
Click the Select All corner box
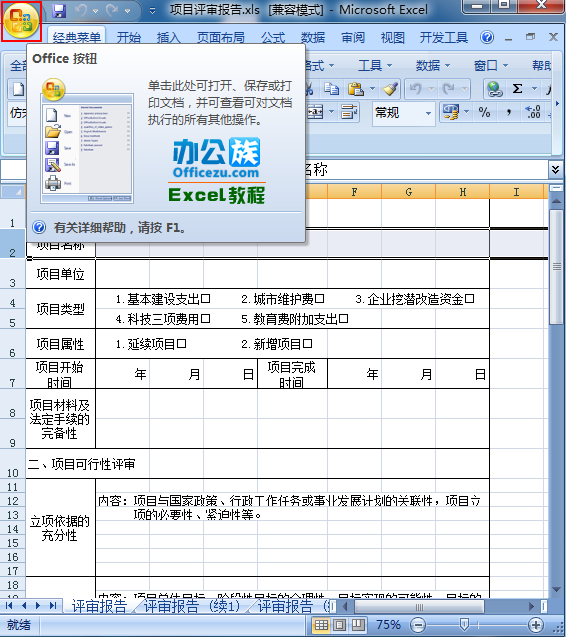pos(13,192)
